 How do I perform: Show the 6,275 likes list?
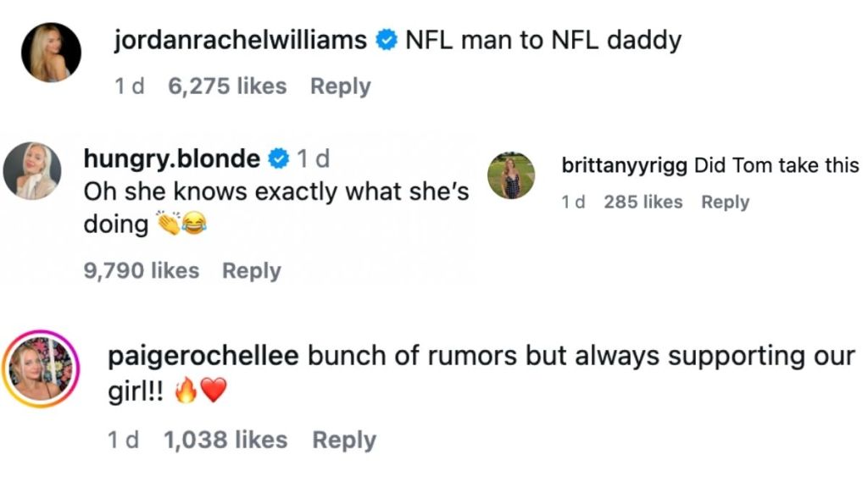(x=227, y=86)
